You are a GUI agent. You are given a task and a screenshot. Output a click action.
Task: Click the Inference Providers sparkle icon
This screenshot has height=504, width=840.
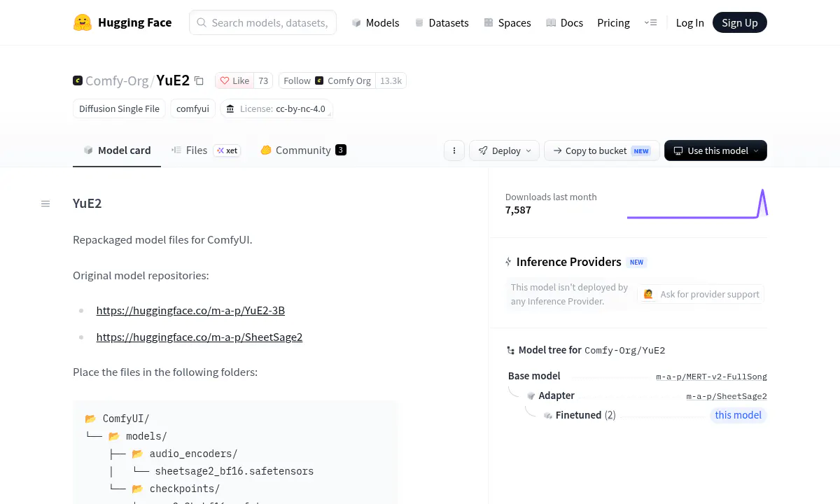(x=509, y=262)
